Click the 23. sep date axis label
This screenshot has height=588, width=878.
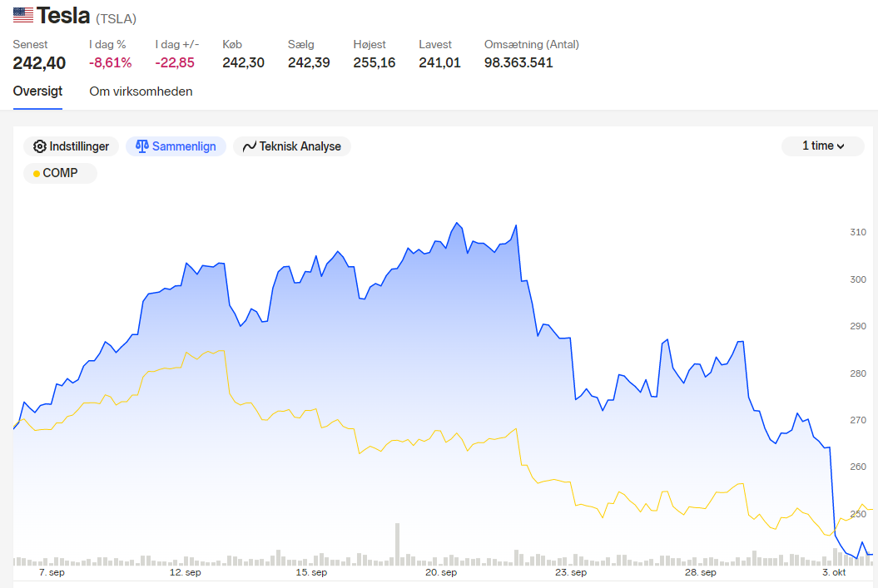[x=571, y=572]
